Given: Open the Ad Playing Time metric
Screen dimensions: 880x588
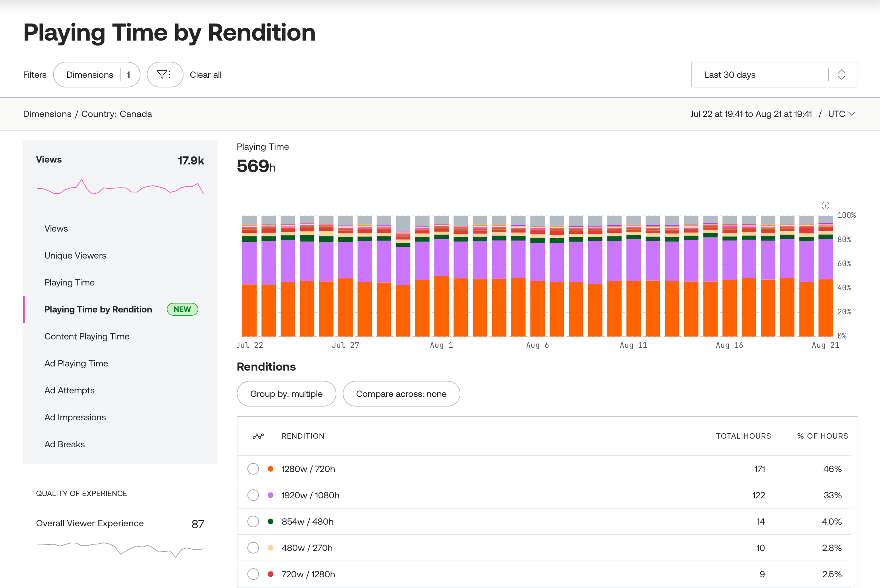Looking at the screenshot, I should click(x=76, y=363).
